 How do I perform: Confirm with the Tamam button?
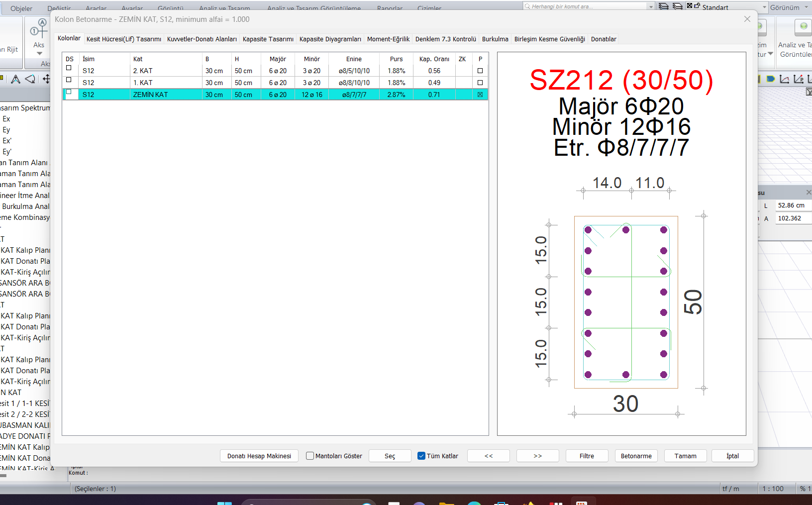coord(685,456)
